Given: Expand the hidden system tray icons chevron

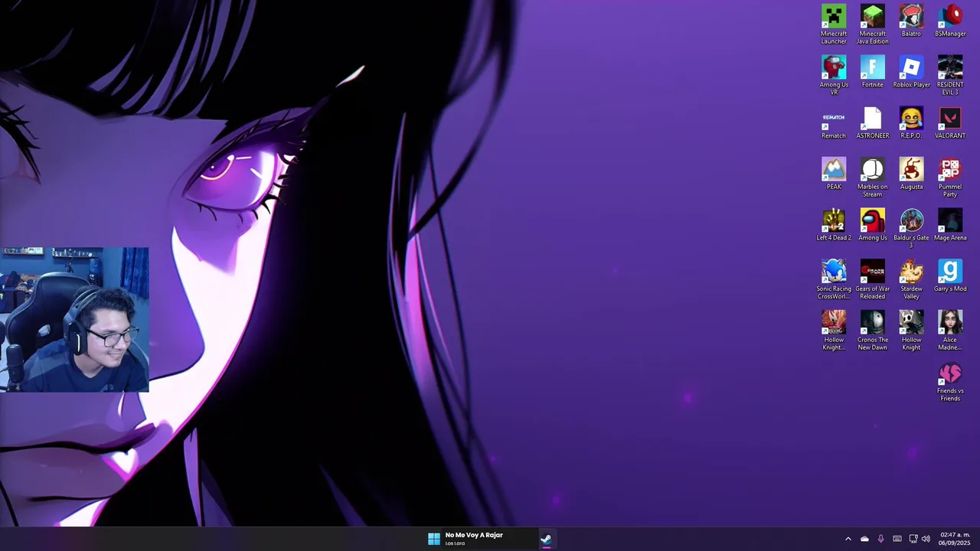Looking at the screenshot, I should click(x=848, y=539).
